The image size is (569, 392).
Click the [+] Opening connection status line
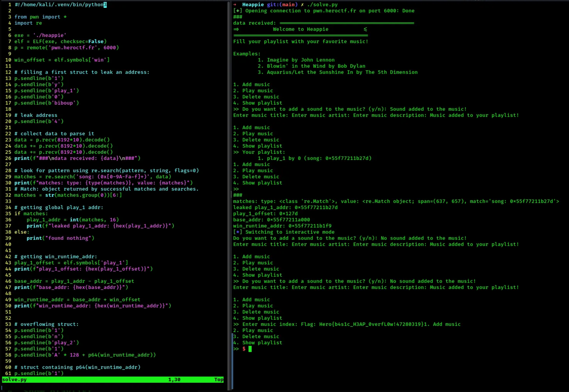tap(324, 11)
